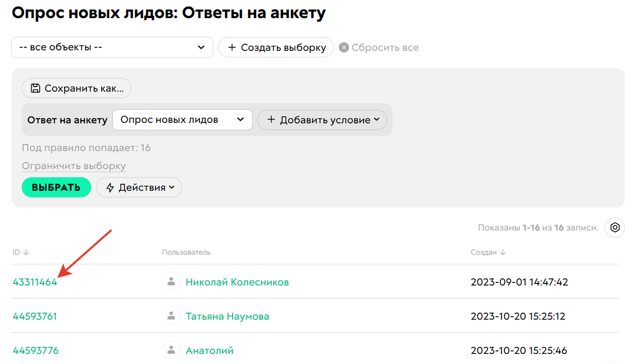The width and height of the screenshot is (636, 364).
Task: Click the X icon next to «Сбросить все»
Action: (344, 47)
